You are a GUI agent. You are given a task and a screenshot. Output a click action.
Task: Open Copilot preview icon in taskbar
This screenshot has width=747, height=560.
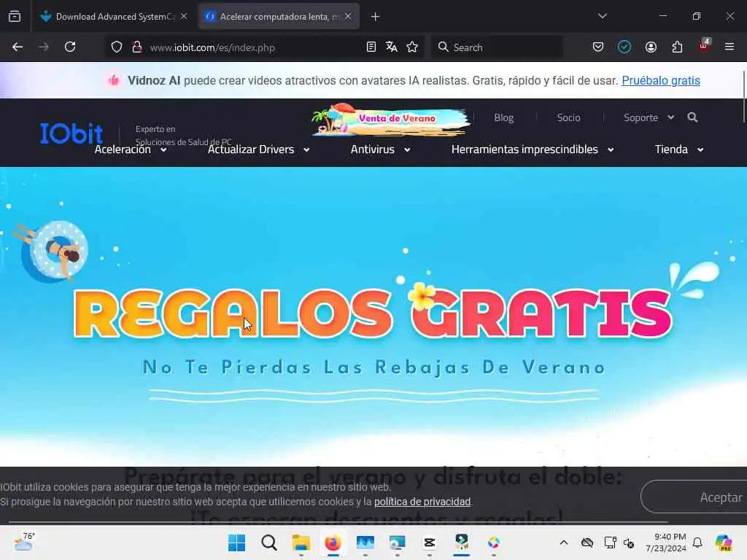pyautogui.click(x=724, y=542)
